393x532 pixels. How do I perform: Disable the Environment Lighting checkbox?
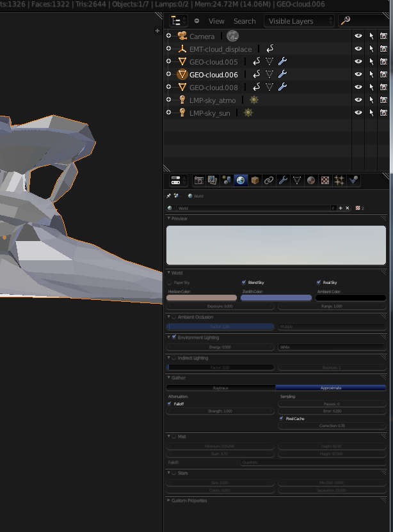(x=174, y=337)
